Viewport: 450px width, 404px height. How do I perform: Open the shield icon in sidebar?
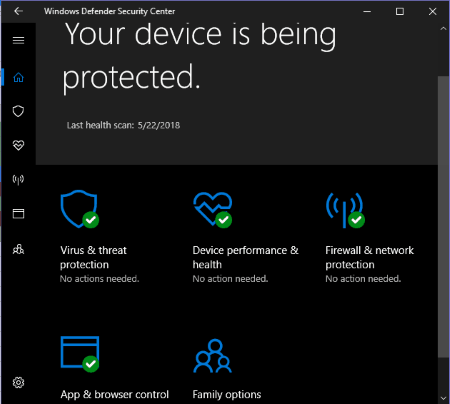point(18,111)
